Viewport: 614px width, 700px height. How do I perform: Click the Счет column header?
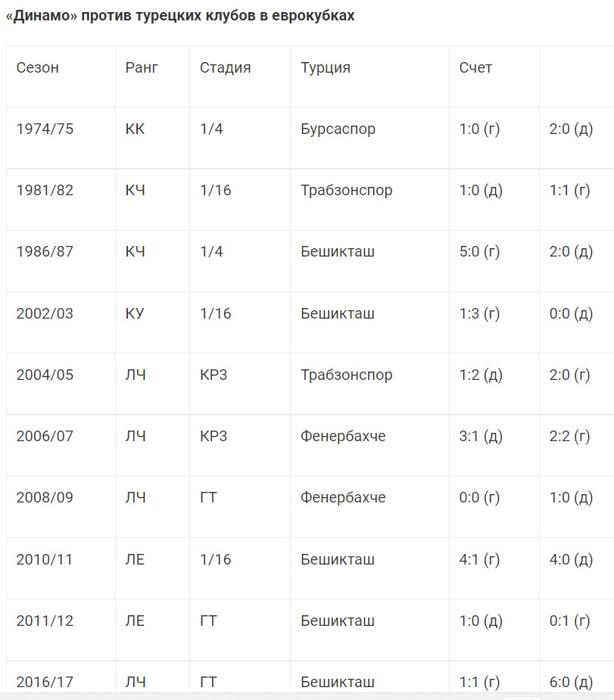pyautogui.click(x=475, y=67)
